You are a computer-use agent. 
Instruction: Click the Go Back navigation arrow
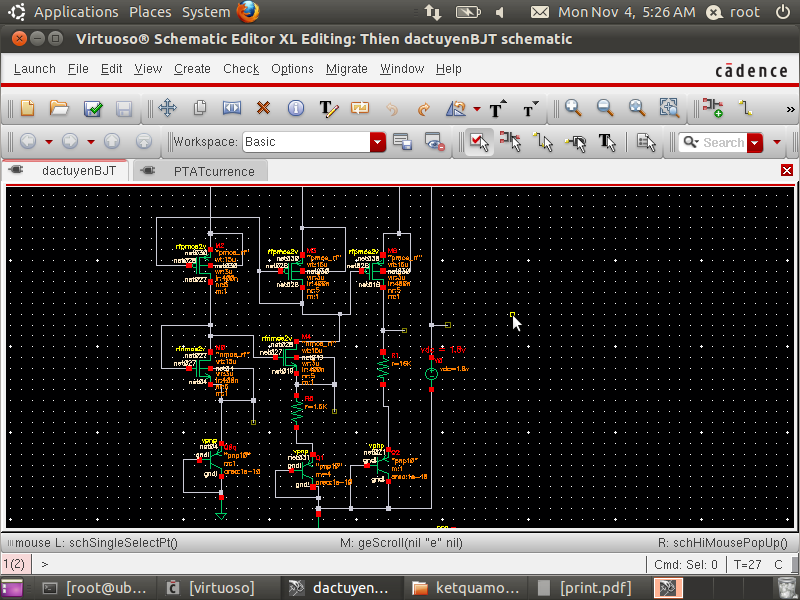tap(28, 141)
